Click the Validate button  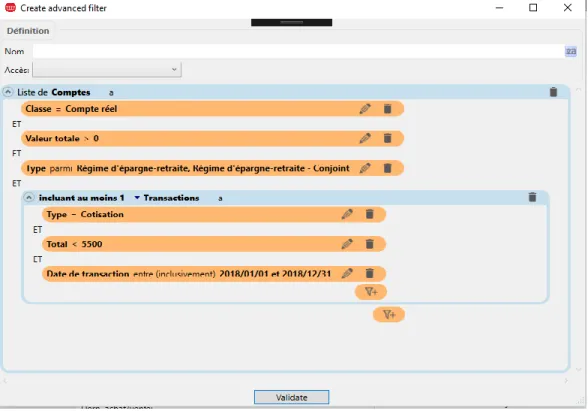tap(291, 398)
